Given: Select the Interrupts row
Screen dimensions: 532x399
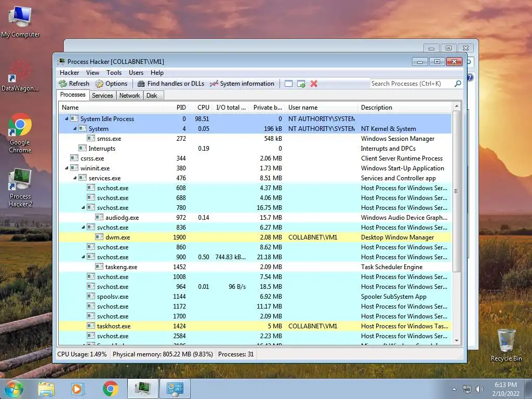Looking at the screenshot, I should point(255,148).
